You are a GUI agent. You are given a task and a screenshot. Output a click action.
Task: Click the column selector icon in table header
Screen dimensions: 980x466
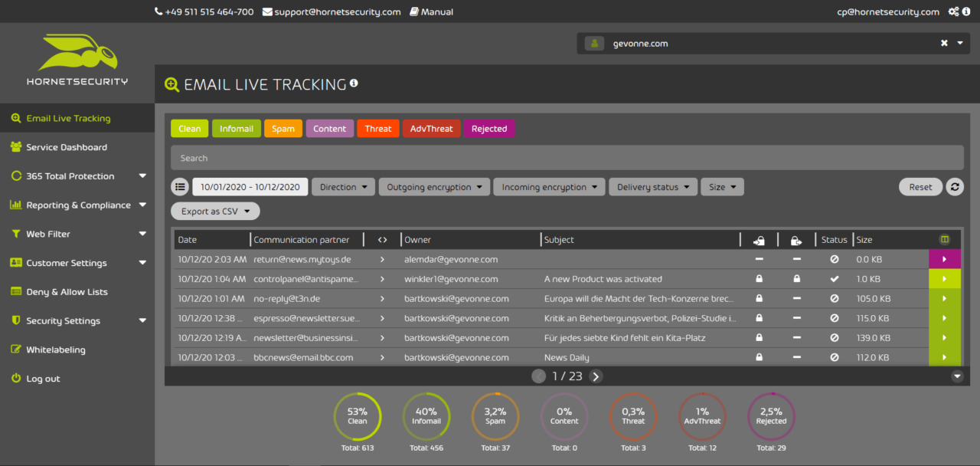coord(944,240)
